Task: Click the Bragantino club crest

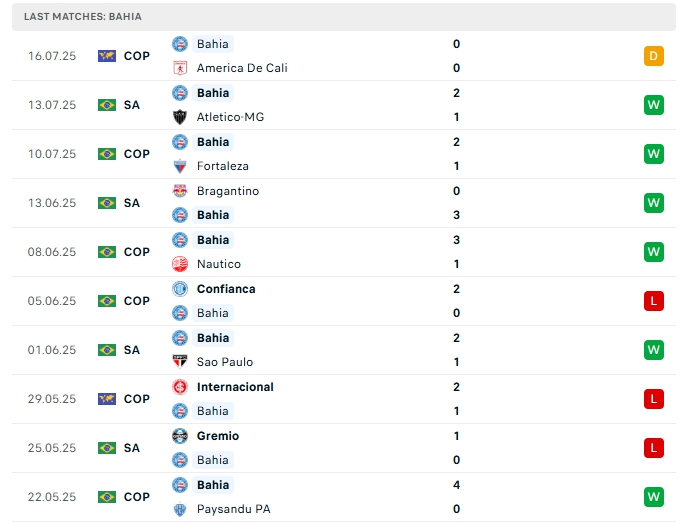Action: click(x=180, y=191)
